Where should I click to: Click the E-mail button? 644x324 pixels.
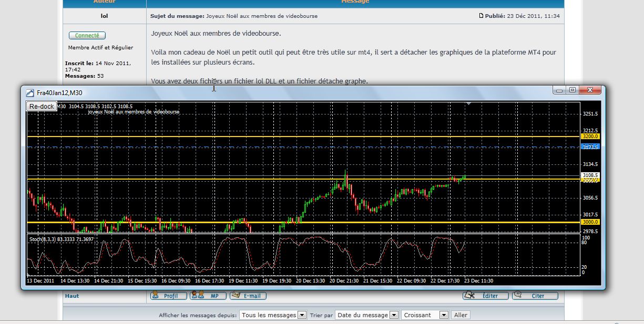(248, 296)
